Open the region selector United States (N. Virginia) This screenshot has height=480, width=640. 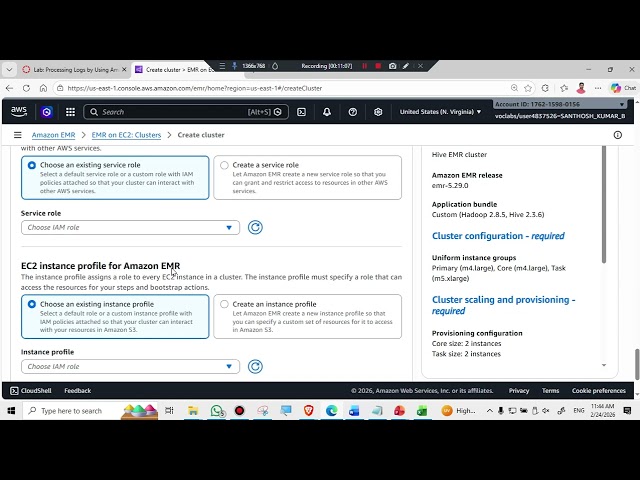click(440, 112)
